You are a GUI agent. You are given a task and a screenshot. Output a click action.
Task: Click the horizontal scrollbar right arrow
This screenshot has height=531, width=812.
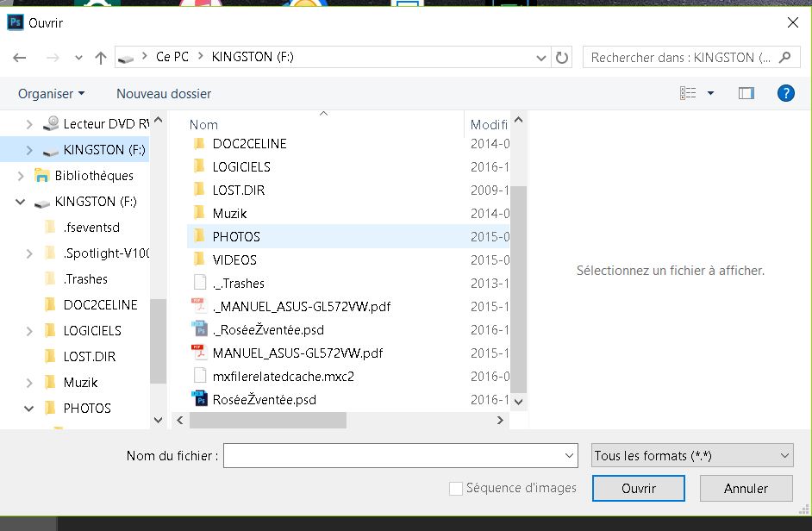point(500,420)
